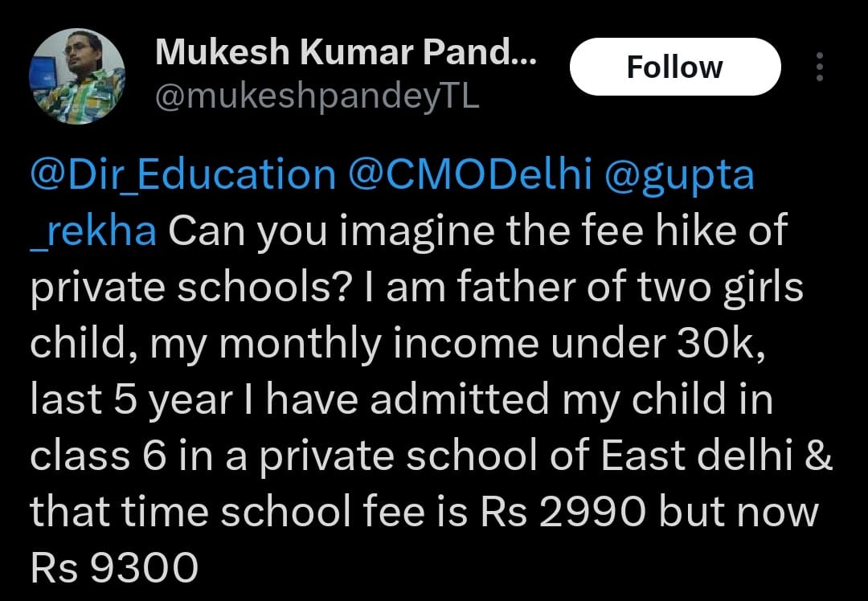Open the @Dir_Education mention

[182, 174]
